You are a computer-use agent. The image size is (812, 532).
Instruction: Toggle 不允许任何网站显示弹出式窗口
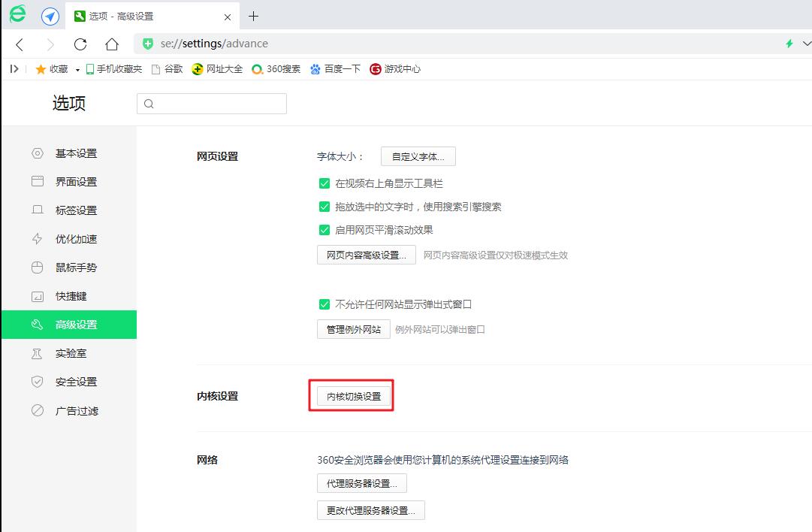pyautogui.click(x=324, y=304)
